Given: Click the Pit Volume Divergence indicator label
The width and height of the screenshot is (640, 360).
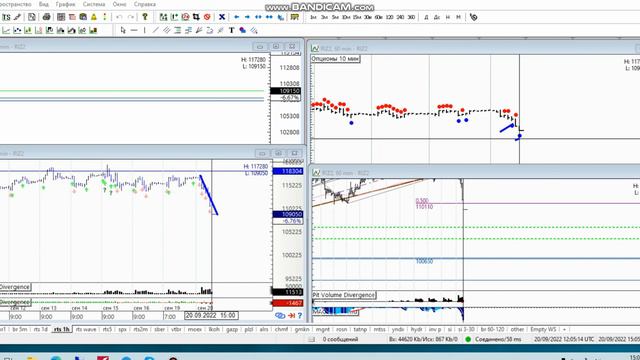Looking at the screenshot, I should 344,295.
